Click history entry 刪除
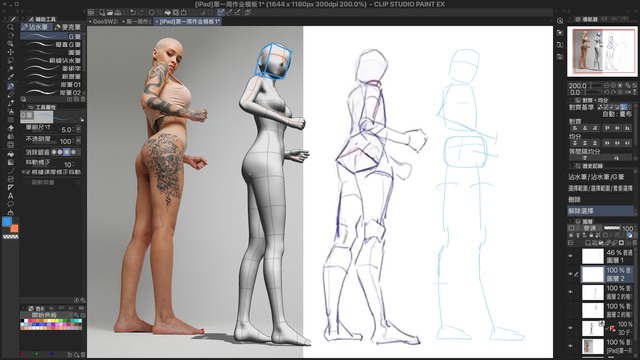 point(600,200)
